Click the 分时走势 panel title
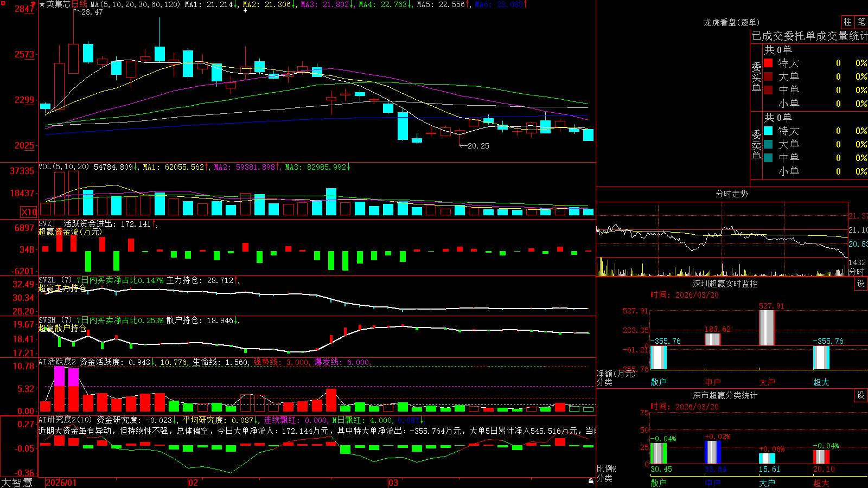868x488 pixels. [731, 194]
